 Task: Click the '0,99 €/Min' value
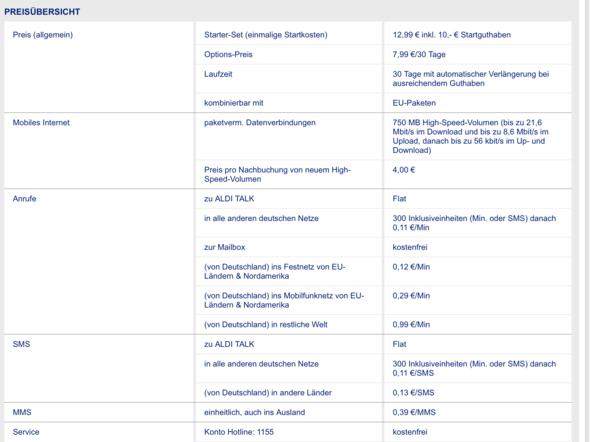click(411, 325)
